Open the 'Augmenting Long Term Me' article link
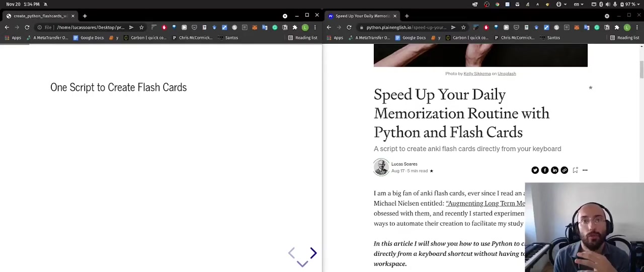Screen dimensions: 644x272 [x=485, y=203]
